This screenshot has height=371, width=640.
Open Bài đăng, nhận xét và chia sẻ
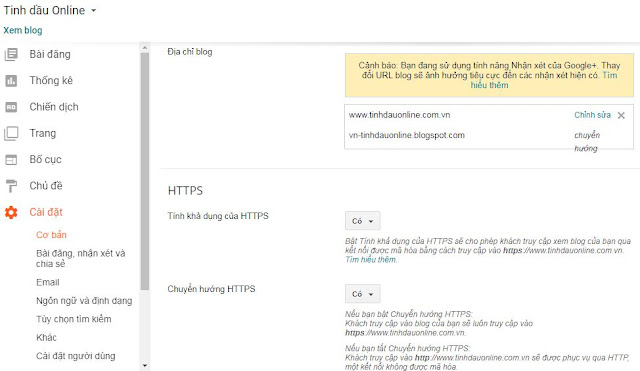80,258
